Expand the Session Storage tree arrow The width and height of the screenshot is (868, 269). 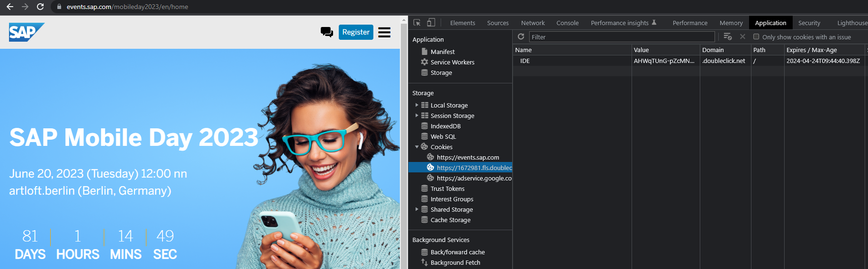(x=417, y=116)
